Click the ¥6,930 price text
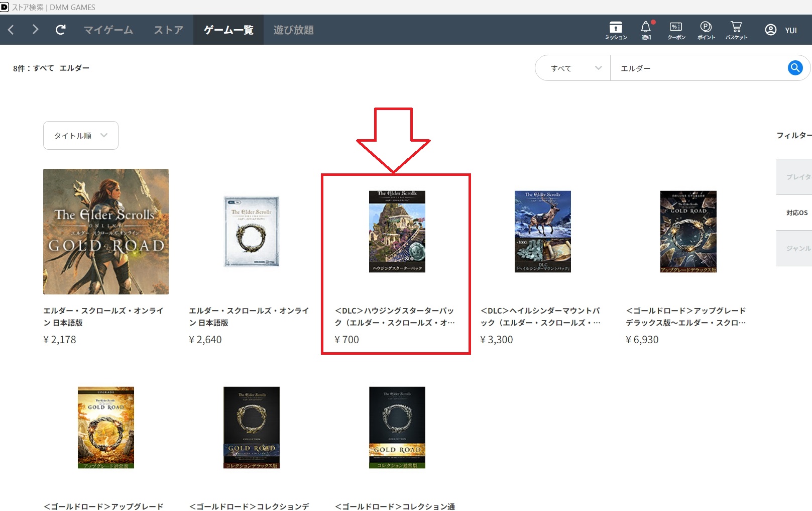812x511 pixels. point(642,340)
